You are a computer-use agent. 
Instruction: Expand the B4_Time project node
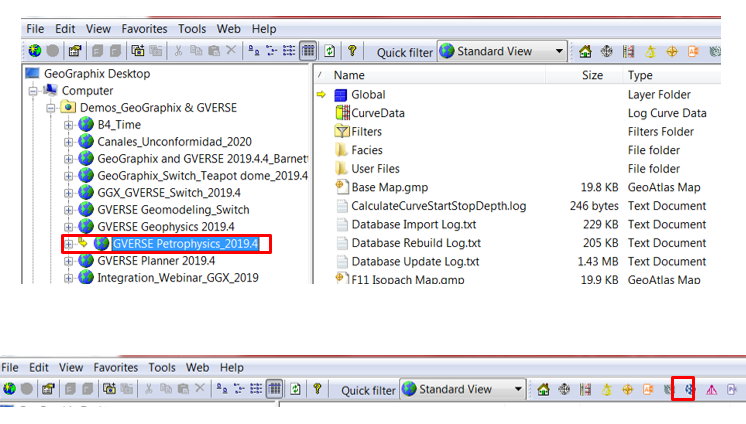69,125
